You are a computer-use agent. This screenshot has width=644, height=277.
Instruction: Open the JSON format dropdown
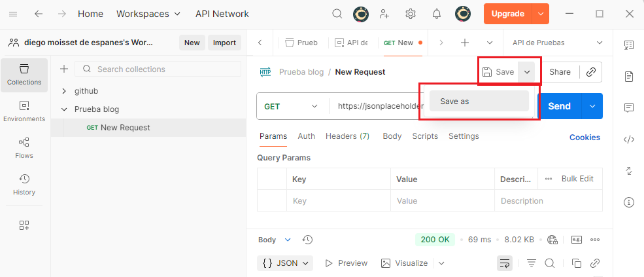[286, 263]
